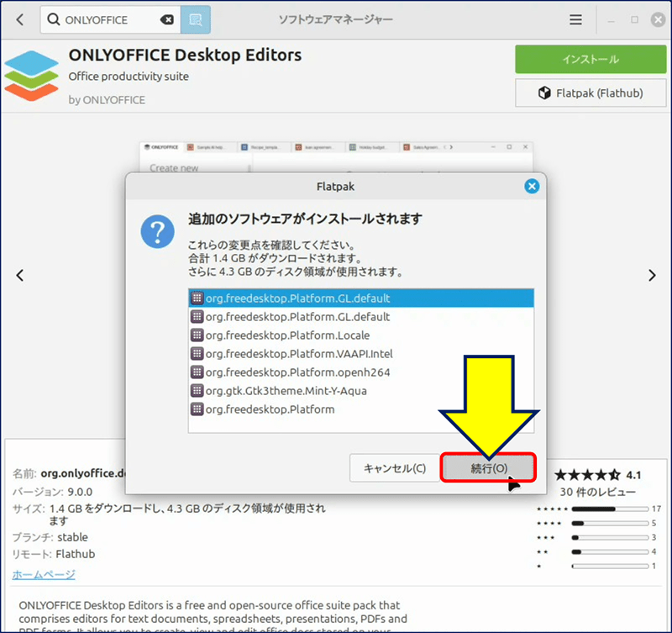This screenshot has height=633, width=672.
Task: Select org.freedesktop.Platform.VAAPI.Intel row
Action: pyautogui.click(x=361, y=353)
